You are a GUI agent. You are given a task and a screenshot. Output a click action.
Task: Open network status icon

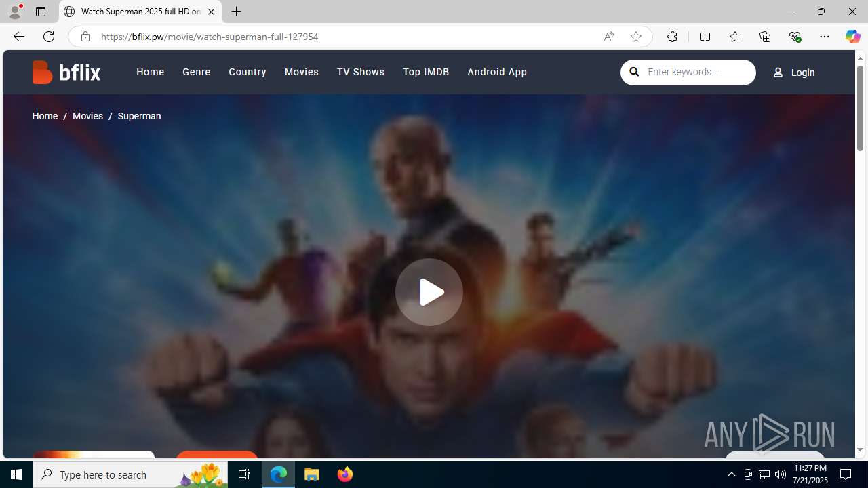(x=764, y=474)
